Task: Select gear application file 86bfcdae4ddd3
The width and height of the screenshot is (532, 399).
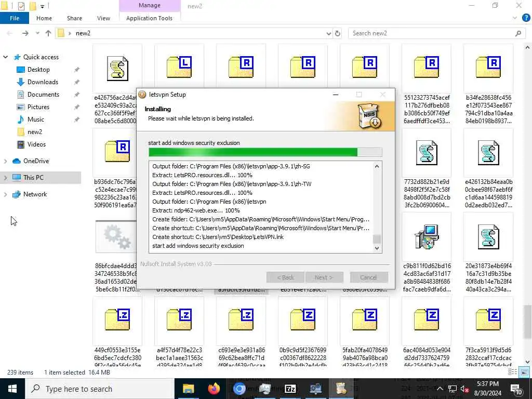Action: click(116, 237)
